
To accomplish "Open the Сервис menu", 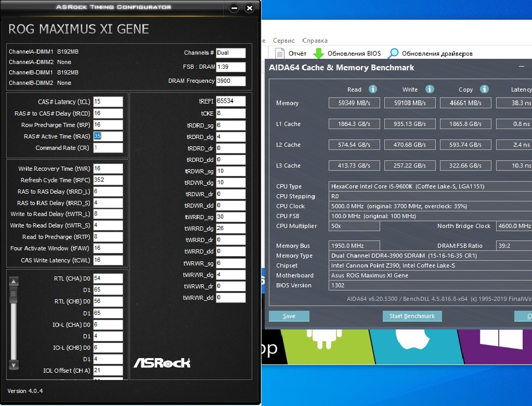I will (x=283, y=41).
